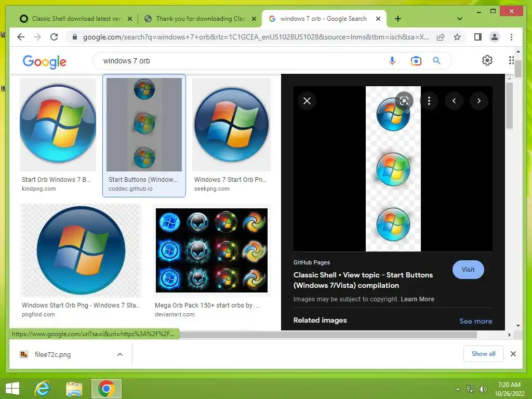
Task: Open the Chrome three-dot menu
Action: click(511, 37)
